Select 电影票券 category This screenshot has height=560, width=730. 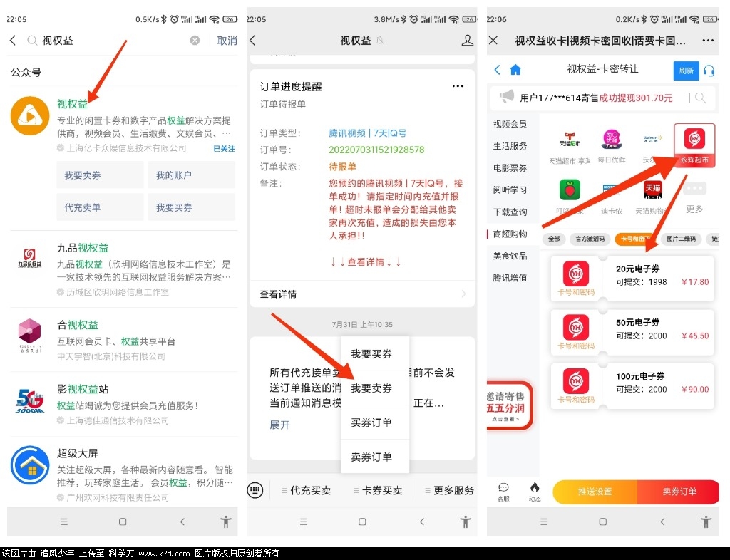(x=510, y=168)
